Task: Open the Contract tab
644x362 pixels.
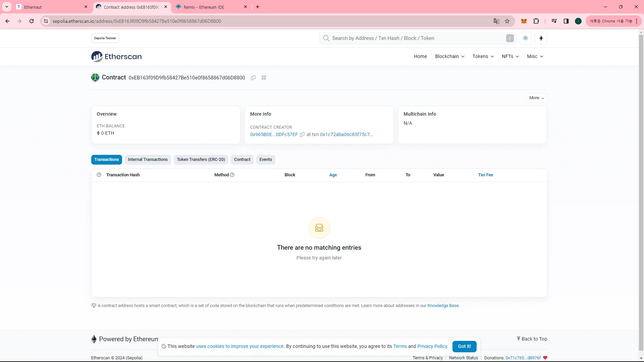Action: (242, 160)
